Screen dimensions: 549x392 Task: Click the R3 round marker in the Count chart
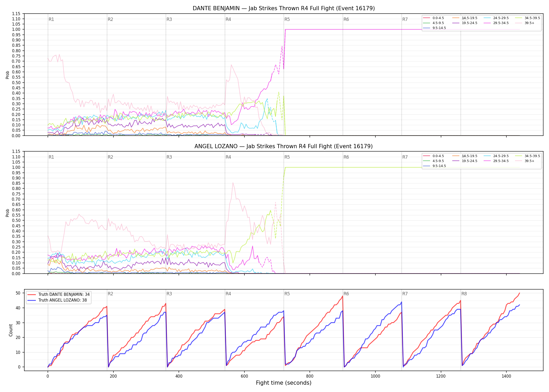point(169,294)
